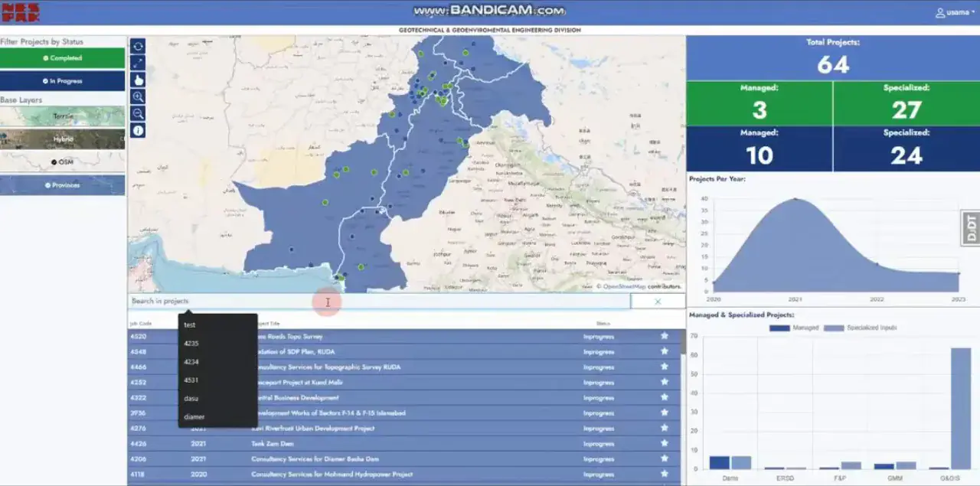Star the Central Business Development project
The height and width of the screenshot is (486, 980).
(665, 397)
